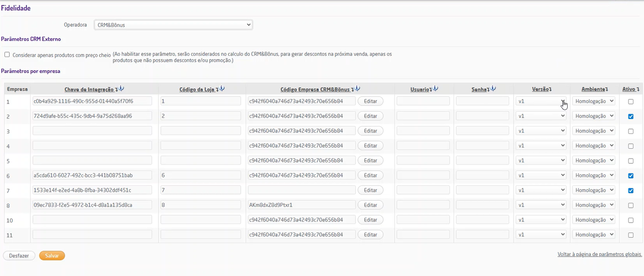Open Versão dropdown for empresa 3
The image size is (644, 276).
point(541,131)
